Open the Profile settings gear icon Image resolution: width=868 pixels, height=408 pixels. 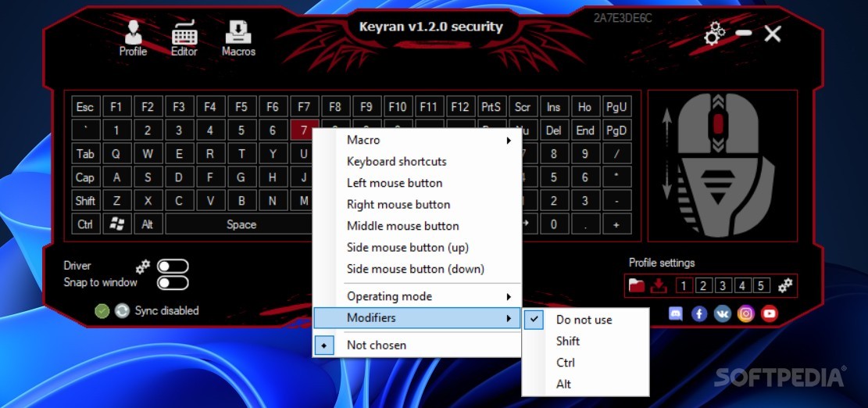(x=785, y=285)
